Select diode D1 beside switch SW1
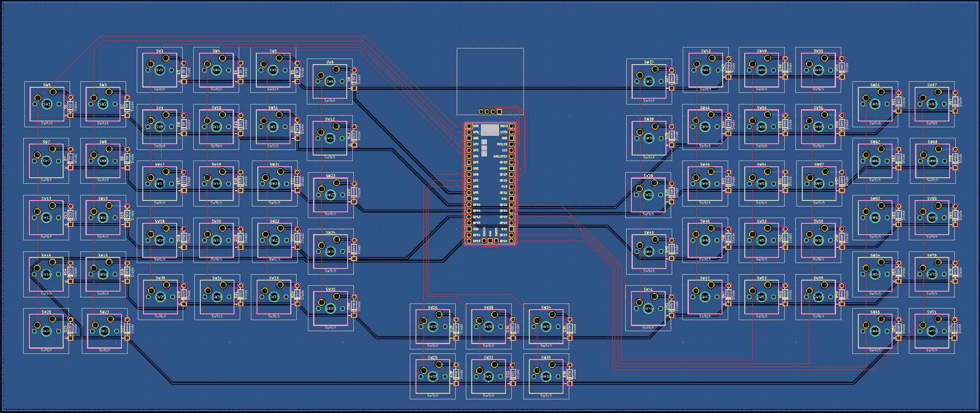This screenshot has width=980, height=413. [x=71, y=106]
